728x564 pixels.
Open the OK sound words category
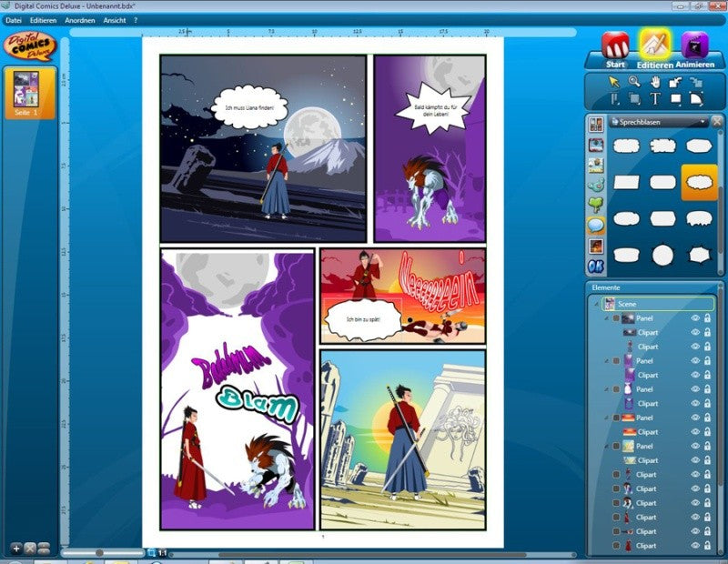596,266
